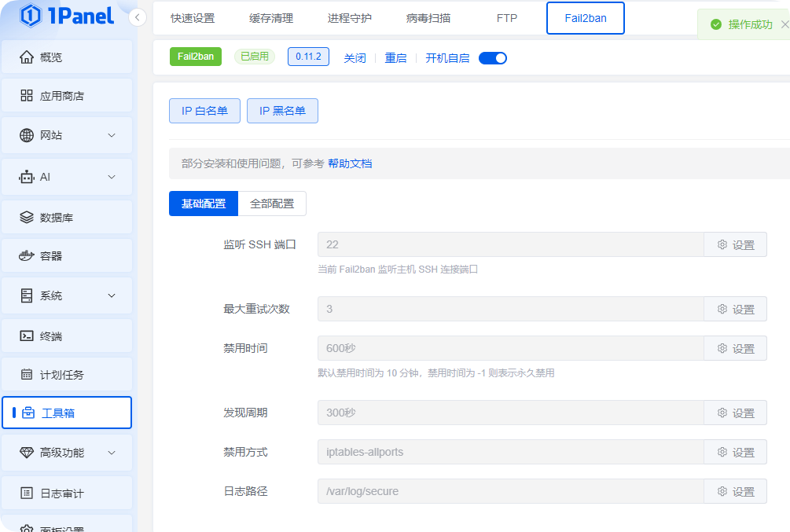
Task: Click 设置 for 禁用时间
Action: pos(736,348)
